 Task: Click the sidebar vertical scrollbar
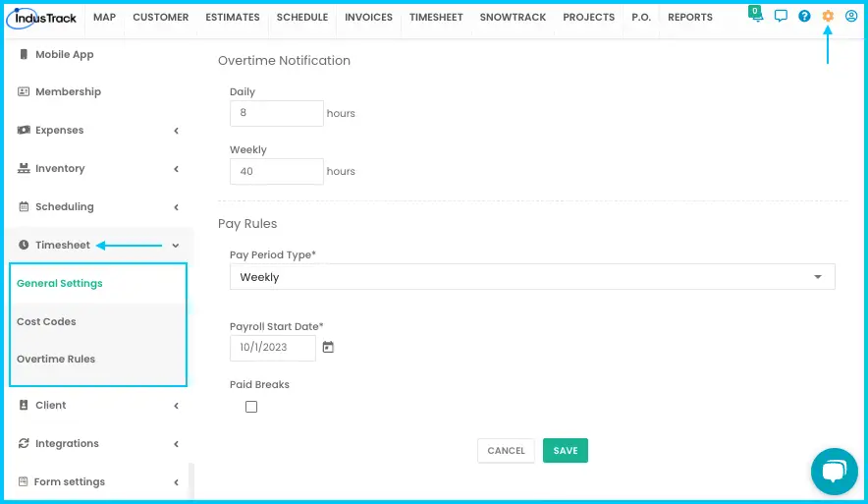[x=191, y=481]
